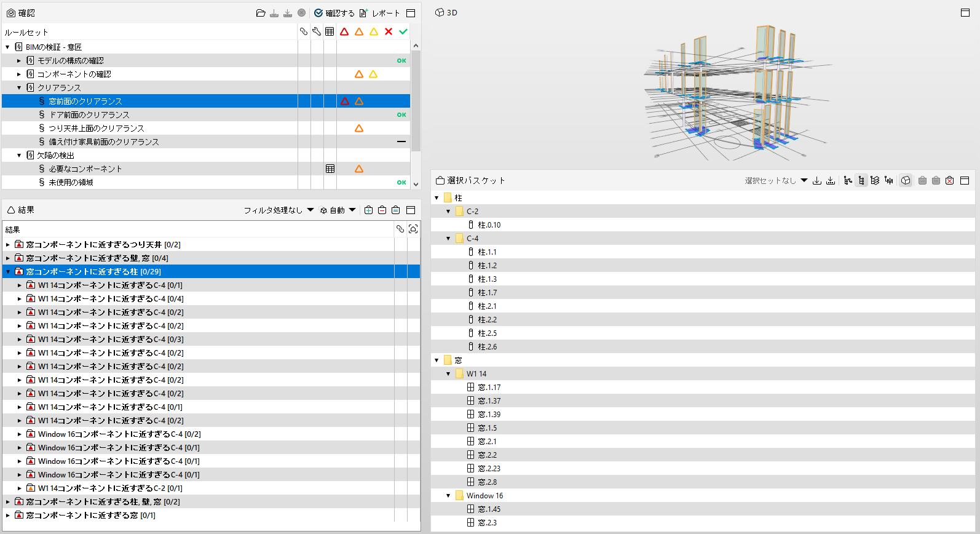Collapse the Window 16 folder in selection basket

click(448, 495)
